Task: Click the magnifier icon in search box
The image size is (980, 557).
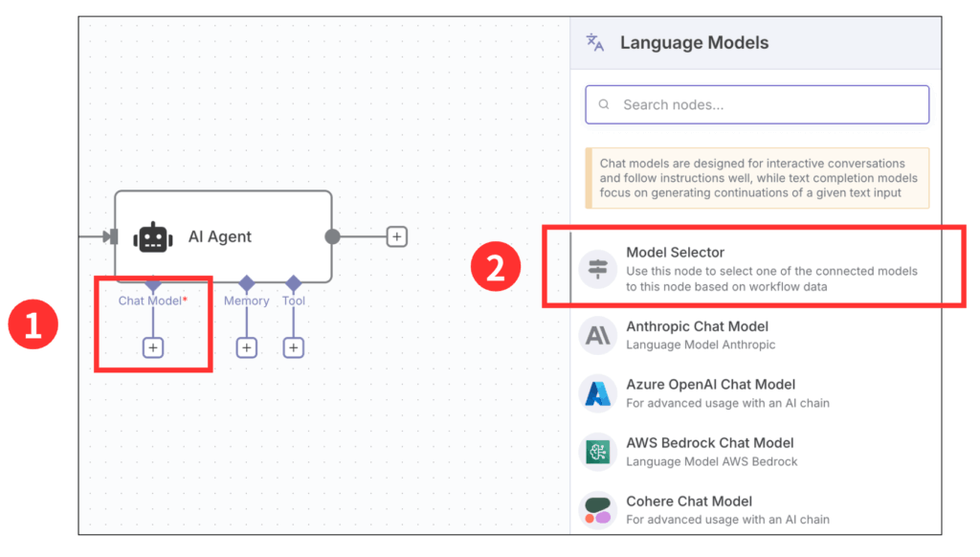Action: 604,105
